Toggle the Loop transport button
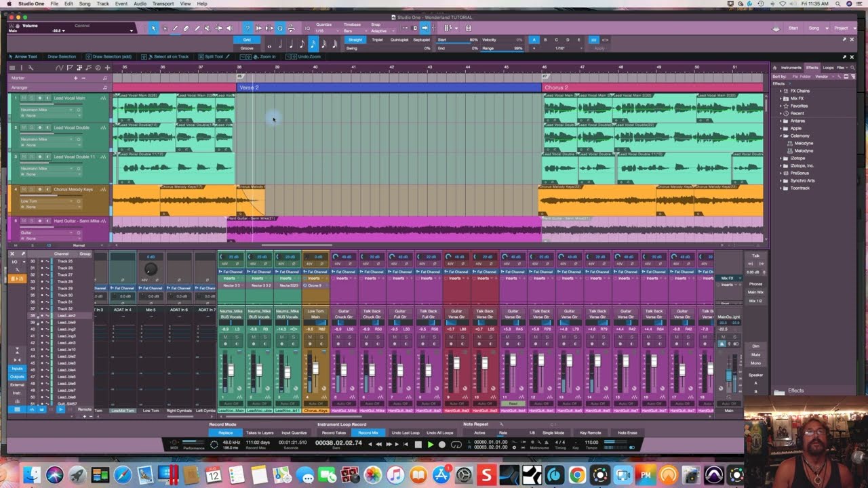This screenshot has width=868, height=488. tap(457, 445)
